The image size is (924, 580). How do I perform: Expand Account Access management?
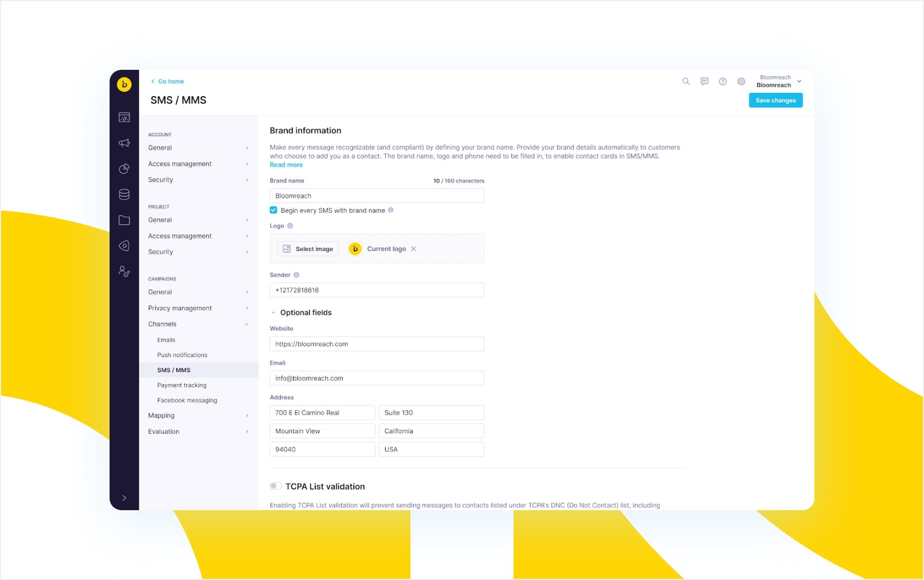[x=199, y=164]
